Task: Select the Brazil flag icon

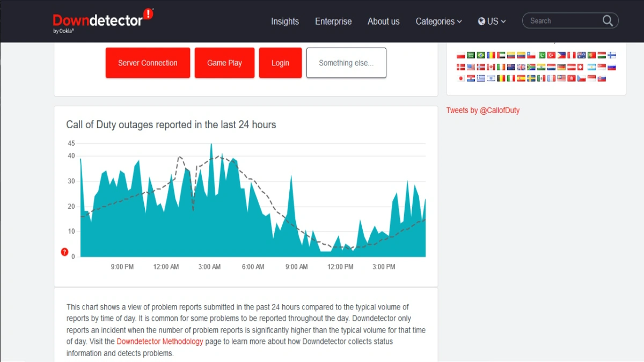Action: click(x=481, y=55)
